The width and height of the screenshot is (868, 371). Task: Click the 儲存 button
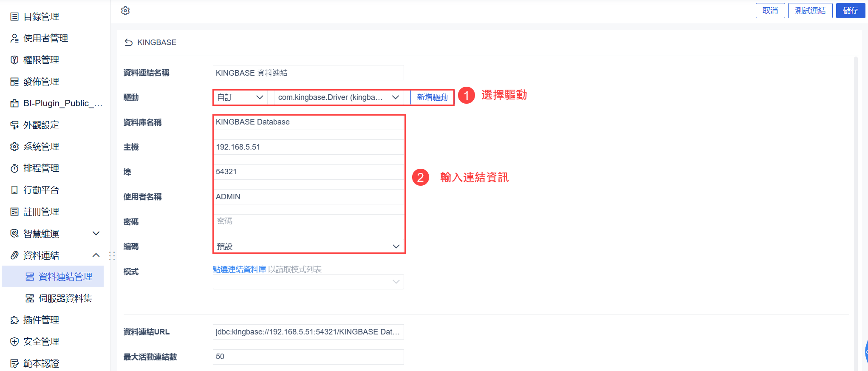tap(851, 11)
